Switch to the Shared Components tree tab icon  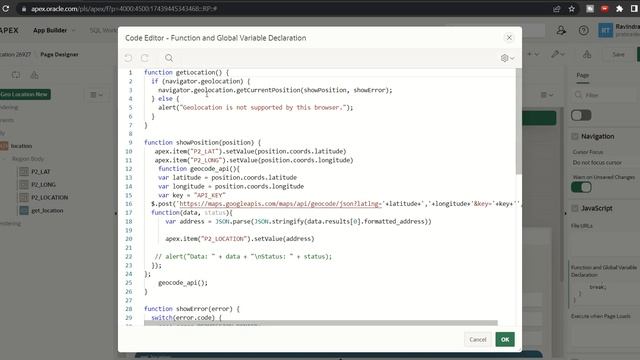coord(35,75)
